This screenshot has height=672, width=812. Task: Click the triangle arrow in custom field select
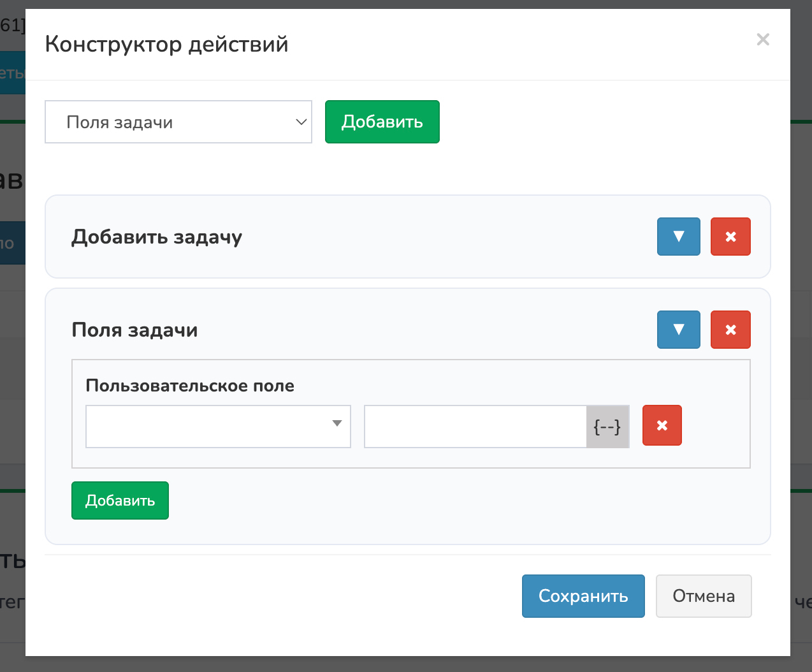coord(337,423)
